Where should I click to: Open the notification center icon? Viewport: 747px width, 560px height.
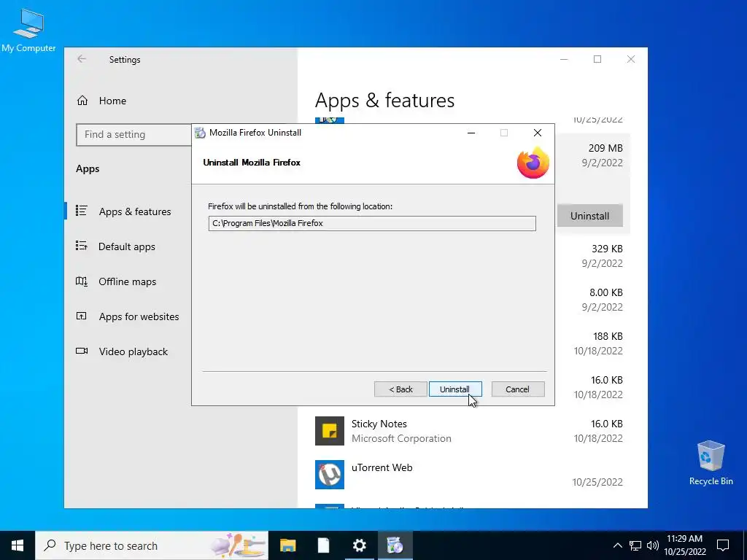click(723, 545)
